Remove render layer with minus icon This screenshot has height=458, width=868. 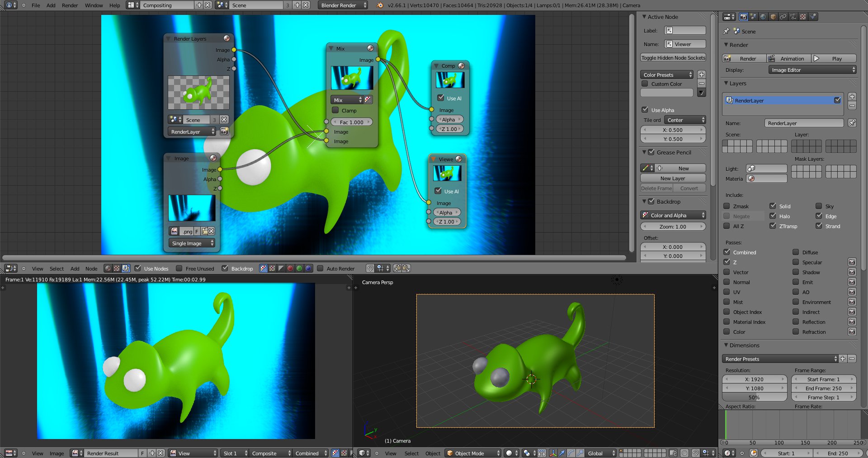coord(852,106)
